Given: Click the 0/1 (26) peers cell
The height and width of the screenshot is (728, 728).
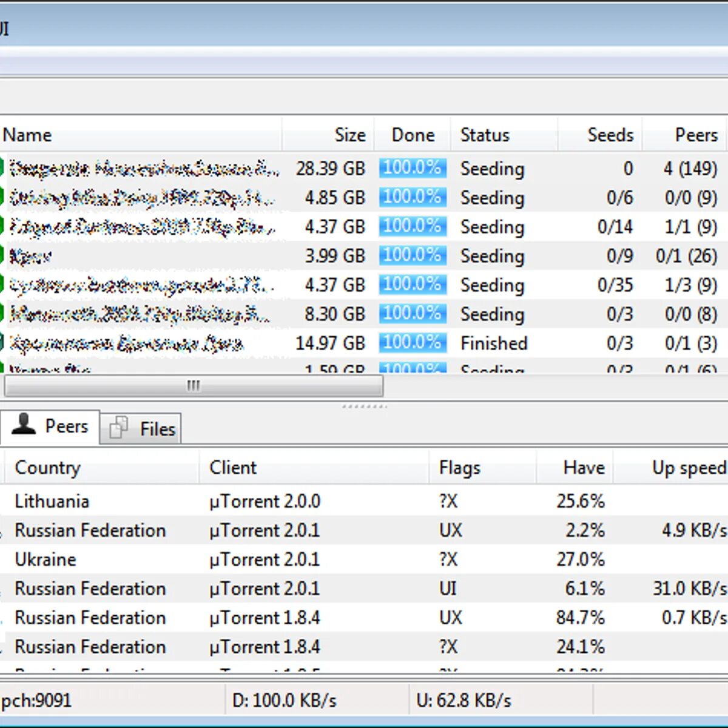Looking at the screenshot, I should [x=687, y=255].
